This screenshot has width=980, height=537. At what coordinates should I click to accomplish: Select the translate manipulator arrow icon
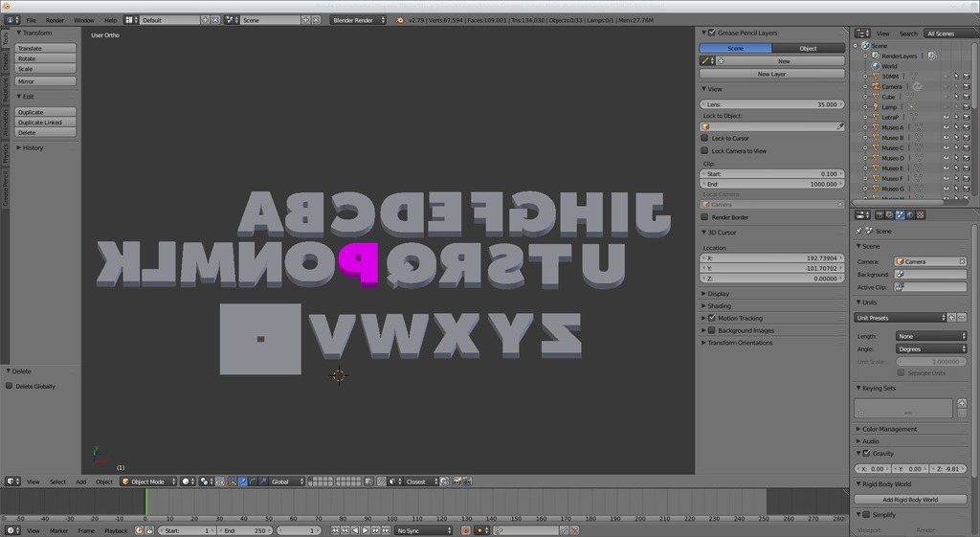pyautogui.click(x=241, y=481)
